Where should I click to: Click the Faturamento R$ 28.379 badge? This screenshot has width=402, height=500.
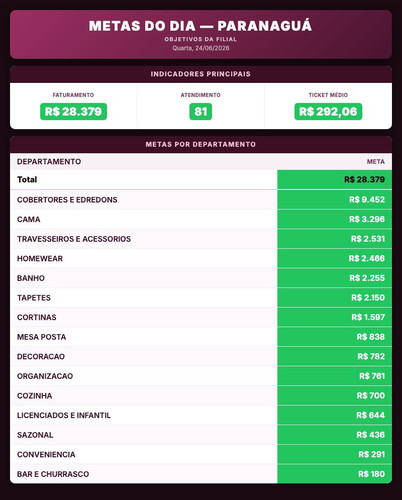click(x=73, y=111)
